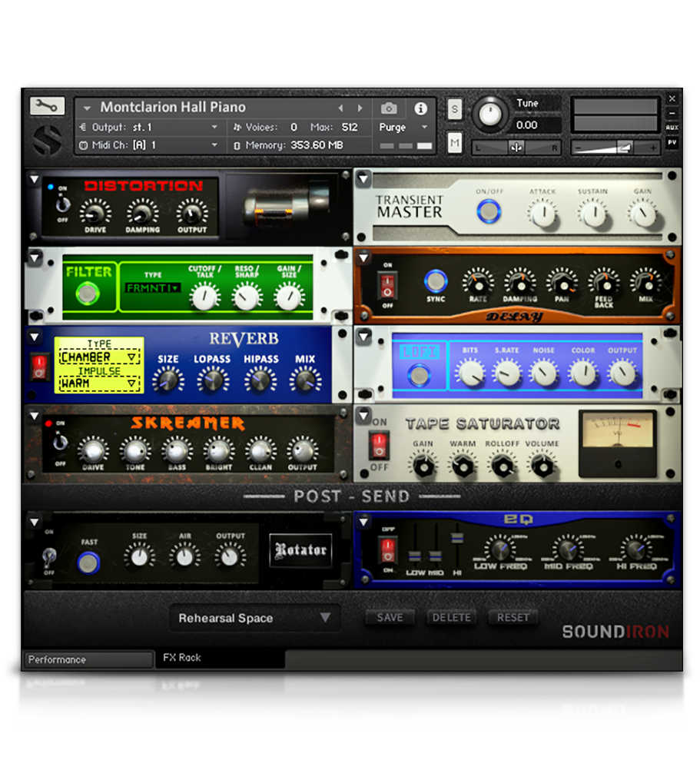Open instrument edit mode via wrench icon
Screen dimensions: 700x770
click(x=47, y=107)
